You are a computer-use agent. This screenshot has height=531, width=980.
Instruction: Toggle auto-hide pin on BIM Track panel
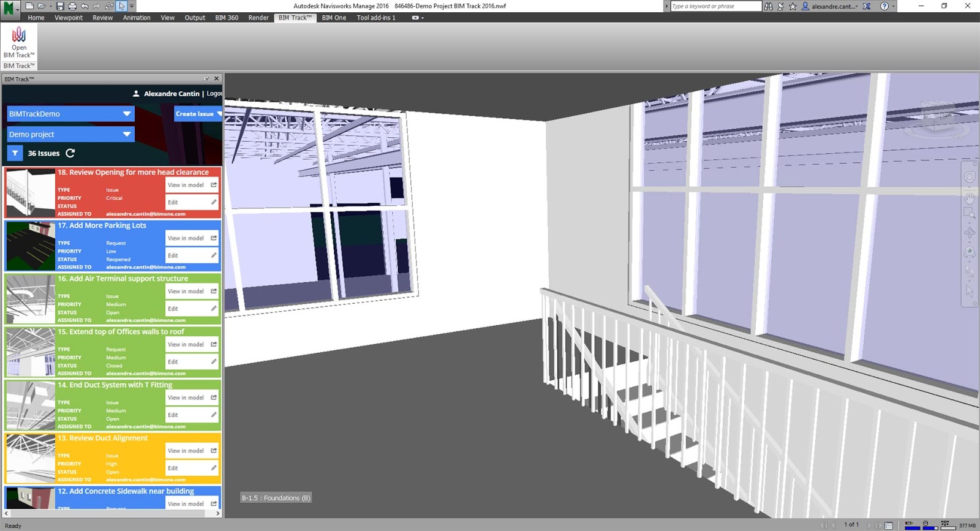(206, 78)
